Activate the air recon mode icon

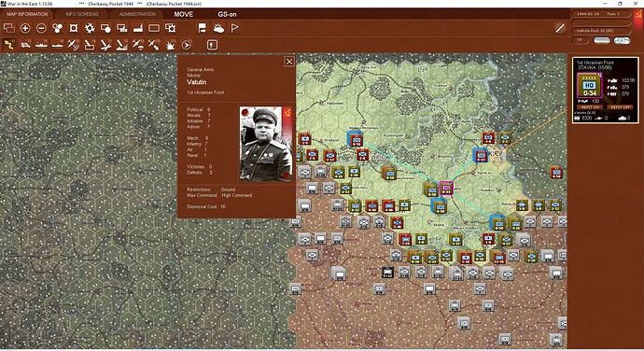click(74, 45)
